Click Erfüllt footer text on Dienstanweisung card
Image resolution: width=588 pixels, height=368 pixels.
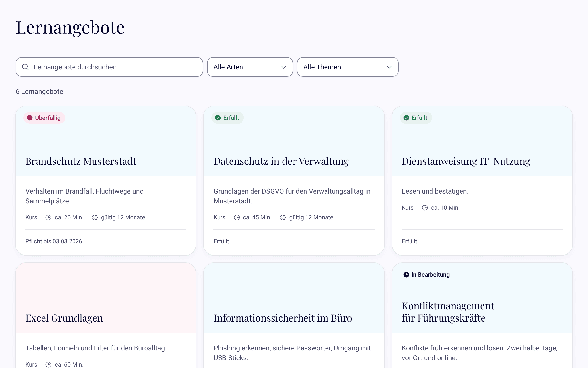tap(409, 241)
